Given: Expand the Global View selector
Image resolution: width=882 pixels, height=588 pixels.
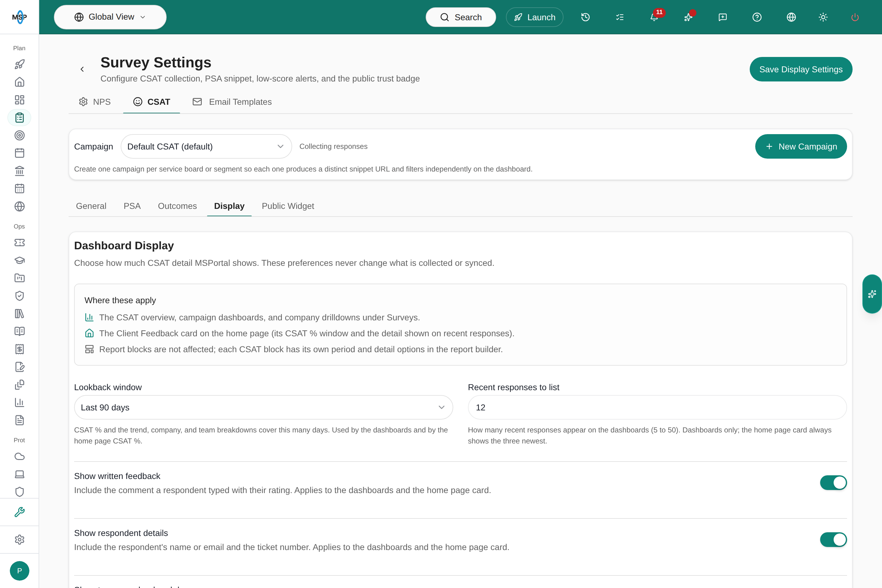Looking at the screenshot, I should (110, 17).
